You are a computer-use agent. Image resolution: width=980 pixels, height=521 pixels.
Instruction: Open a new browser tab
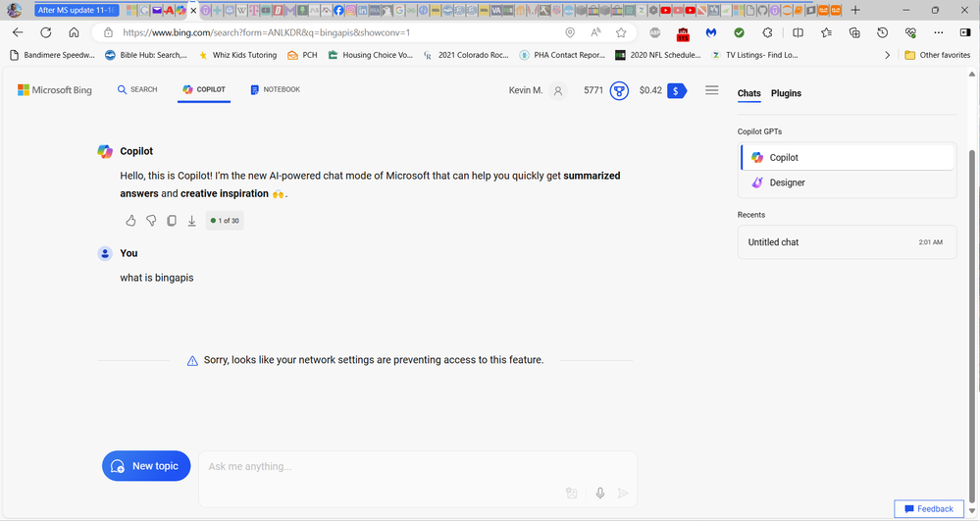[855, 10]
